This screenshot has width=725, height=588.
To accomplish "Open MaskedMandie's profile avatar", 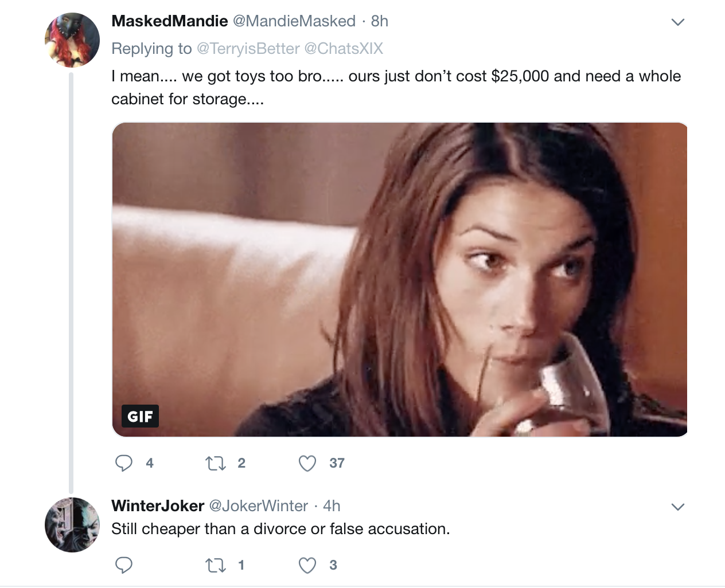I will pos(72,40).
